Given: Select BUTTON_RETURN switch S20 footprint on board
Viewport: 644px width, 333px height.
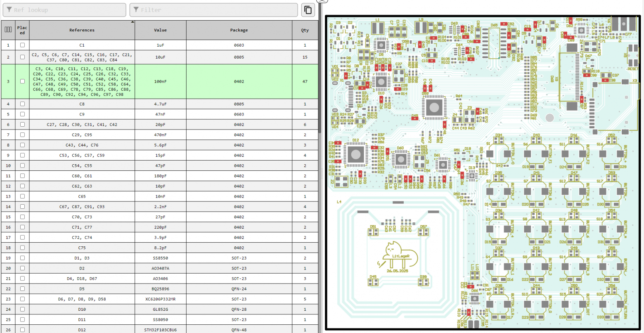Looking at the screenshot, I should [x=611, y=305].
